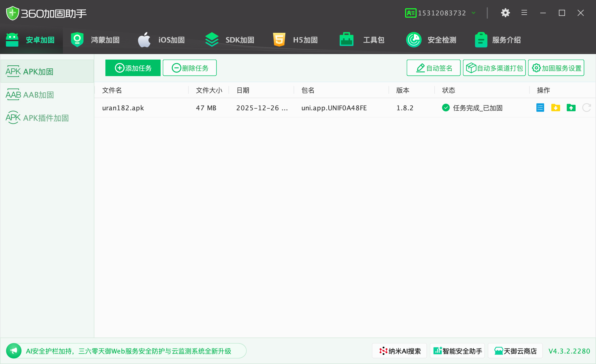Click the green upload folder icon

point(571,108)
